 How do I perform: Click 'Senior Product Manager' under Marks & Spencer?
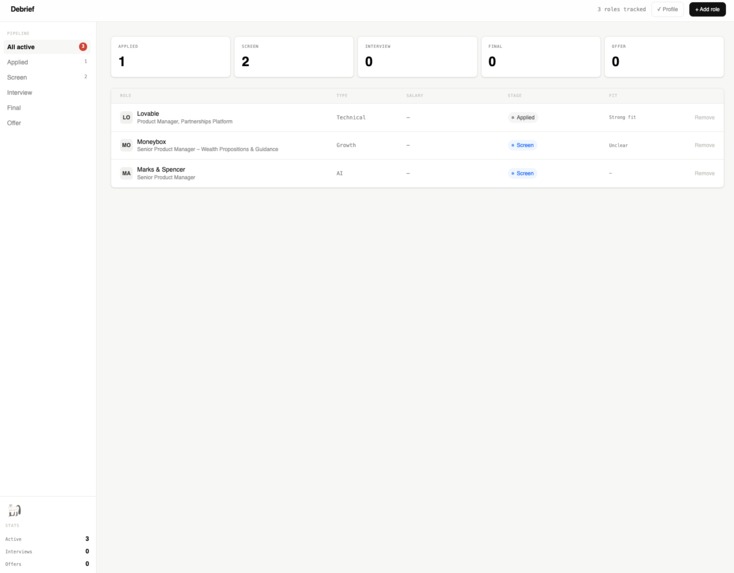pyautogui.click(x=166, y=177)
